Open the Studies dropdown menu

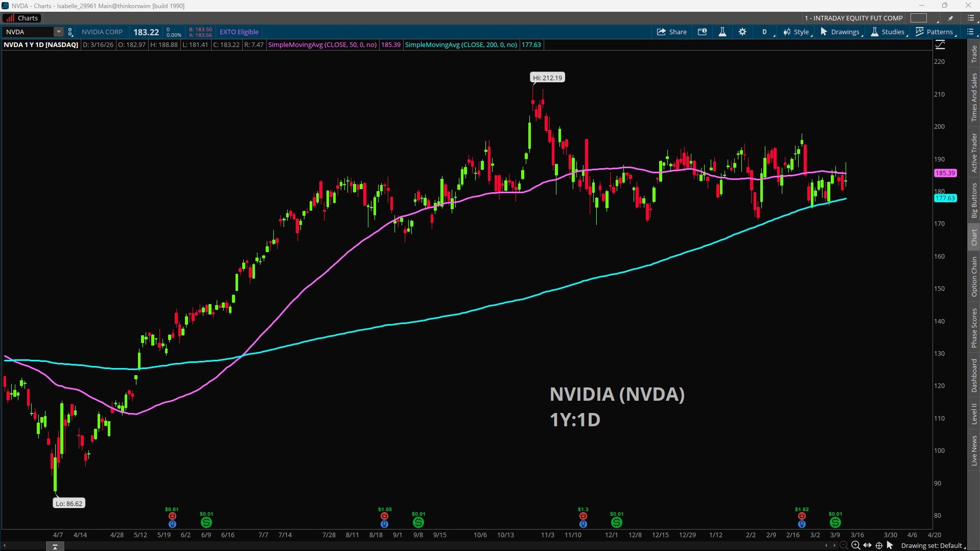point(889,32)
